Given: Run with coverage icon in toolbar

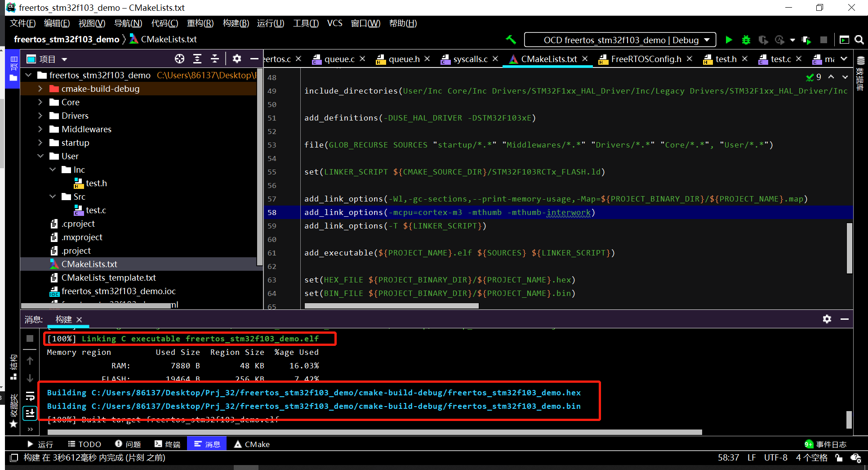Looking at the screenshot, I should [763, 40].
